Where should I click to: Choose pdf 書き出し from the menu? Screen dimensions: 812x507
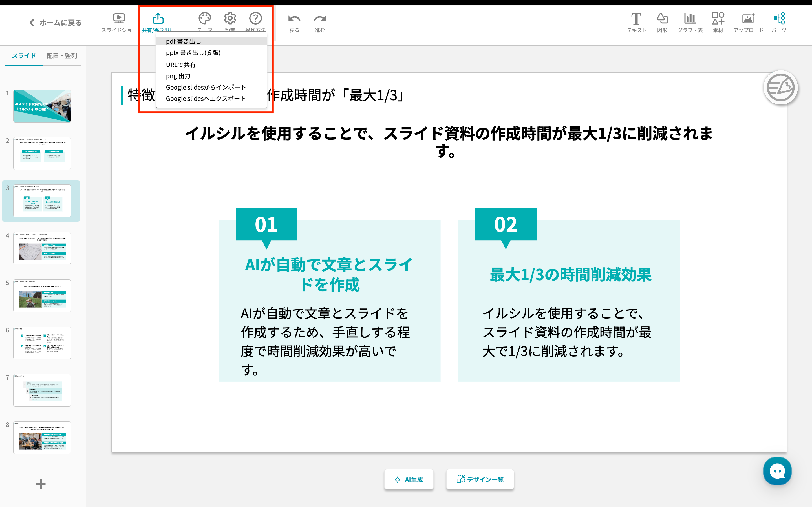[184, 41]
